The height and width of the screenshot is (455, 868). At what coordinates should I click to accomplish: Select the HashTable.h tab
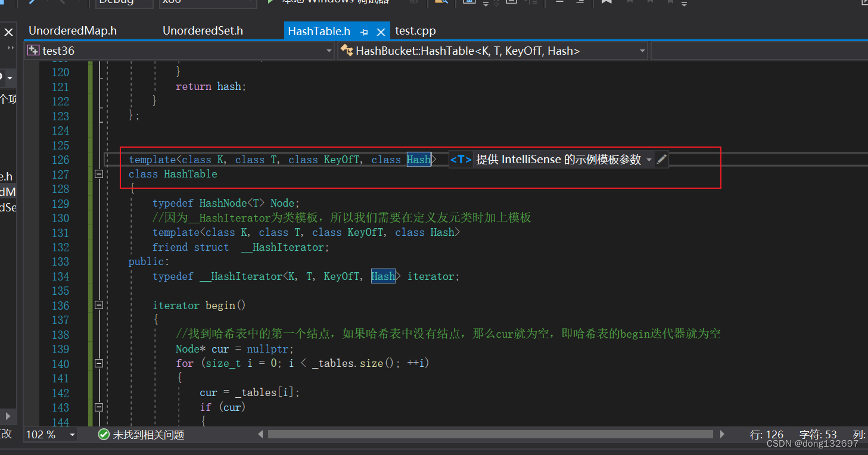[x=319, y=32]
